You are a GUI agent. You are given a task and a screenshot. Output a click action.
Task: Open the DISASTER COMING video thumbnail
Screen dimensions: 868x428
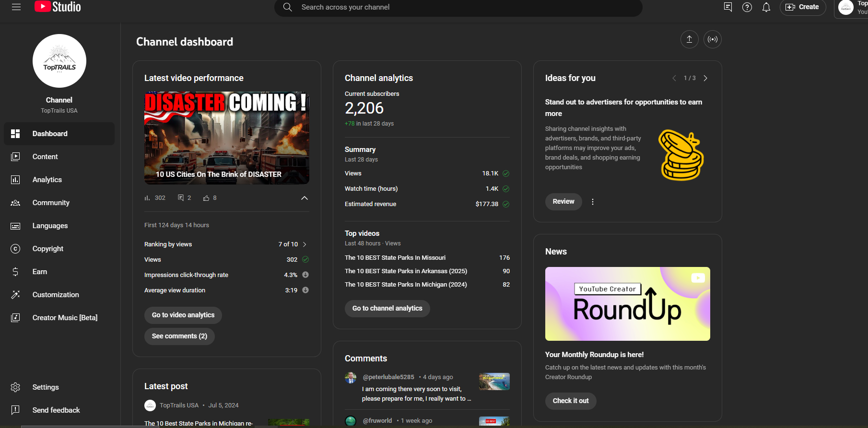point(227,138)
